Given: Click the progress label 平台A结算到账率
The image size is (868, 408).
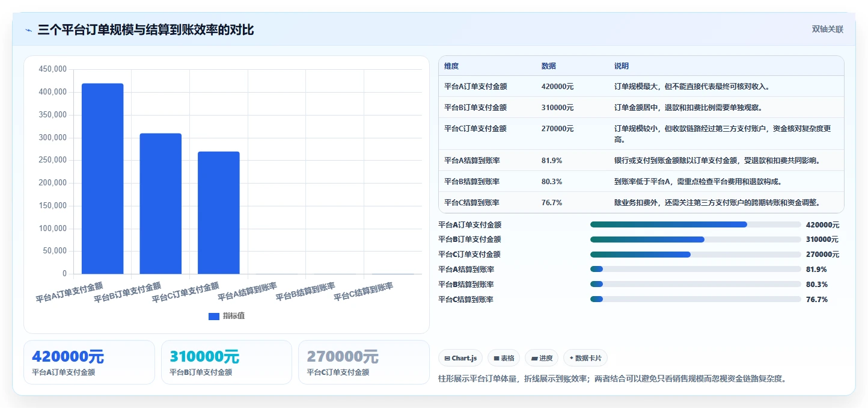Looking at the screenshot, I should [466, 269].
